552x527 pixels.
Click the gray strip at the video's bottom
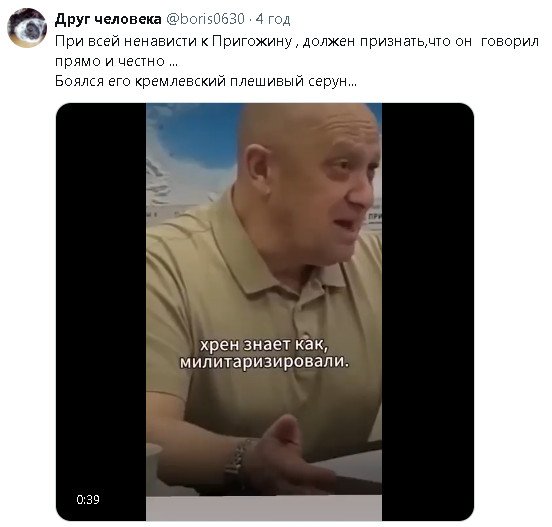264,508
